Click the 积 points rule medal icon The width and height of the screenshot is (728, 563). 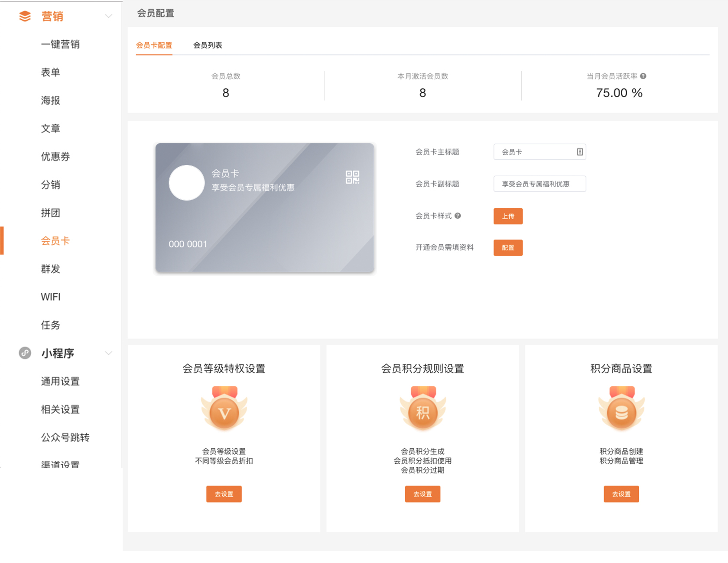click(x=422, y=409)
